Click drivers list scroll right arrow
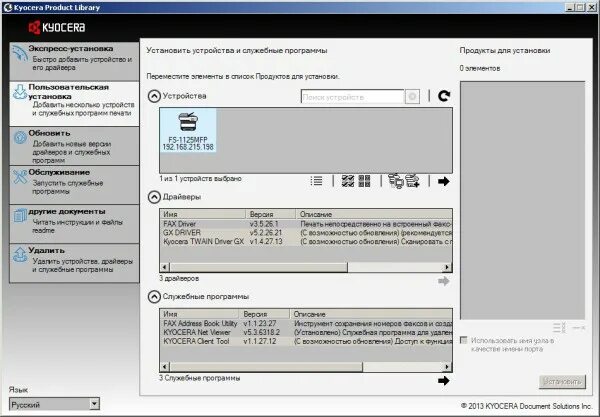 pos(447,267)
